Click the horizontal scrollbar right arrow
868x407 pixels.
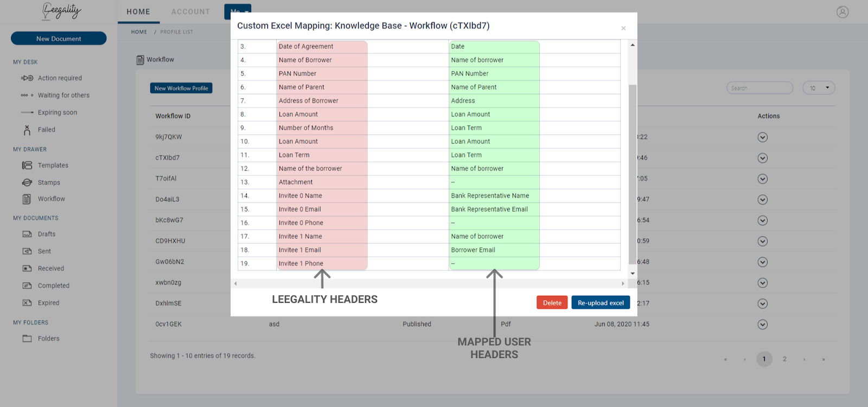click(x=623, y=283)
